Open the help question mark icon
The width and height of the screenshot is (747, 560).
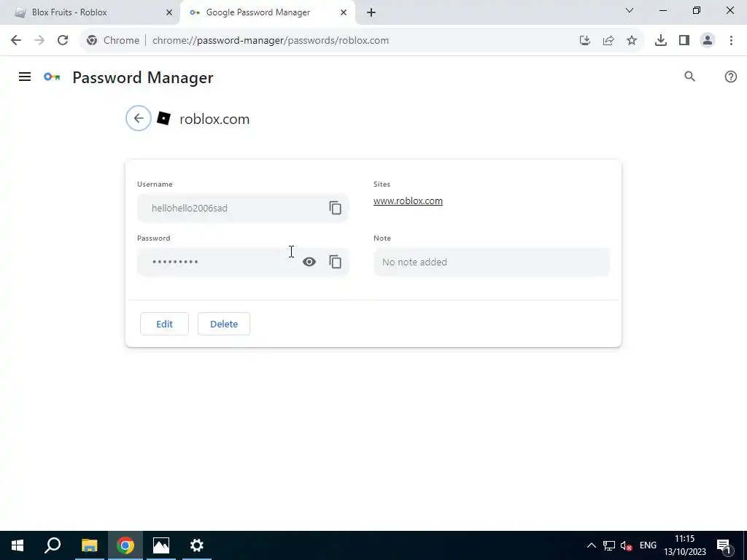(x=730, y=77)
